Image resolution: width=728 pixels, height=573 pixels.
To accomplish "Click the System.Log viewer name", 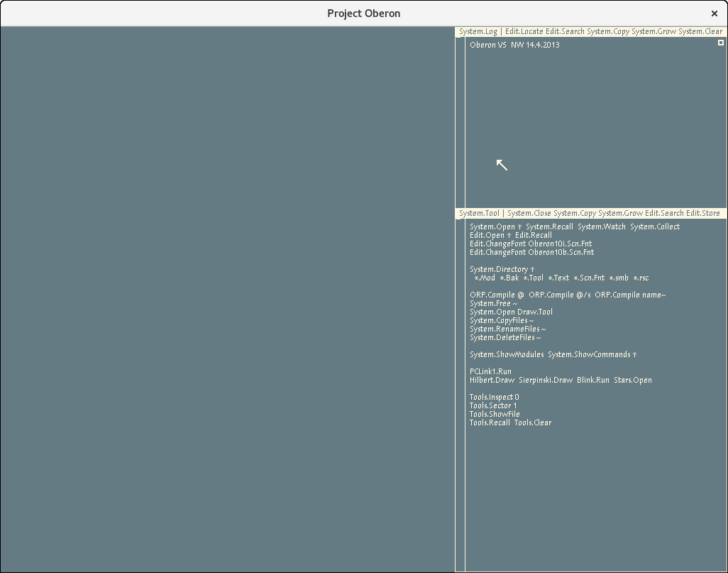I will pos(478,32).
